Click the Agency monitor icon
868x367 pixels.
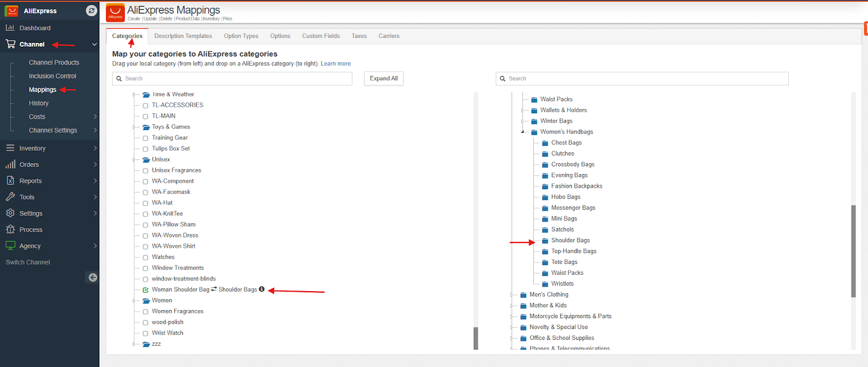click(x=10, y=246)
